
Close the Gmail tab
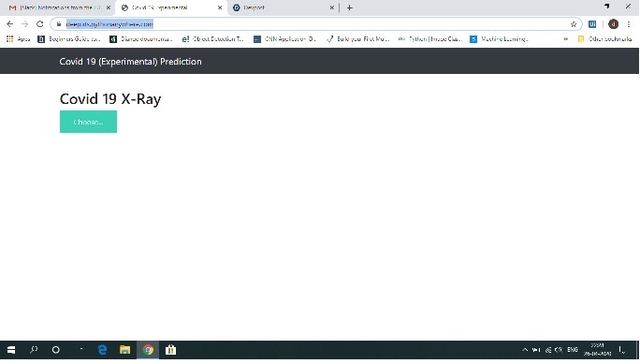point(109,7)
